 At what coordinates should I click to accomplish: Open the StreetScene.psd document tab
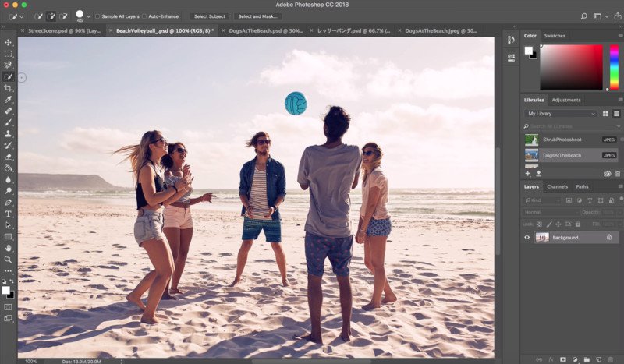click(x=64, y=30)
